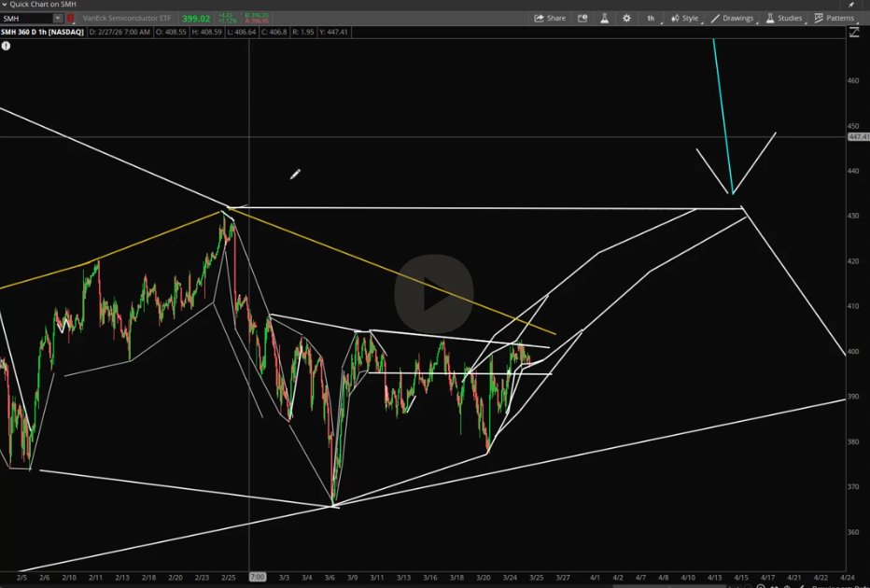
Task: Open chart settings with the gear icon
Action: click(626, 18)
